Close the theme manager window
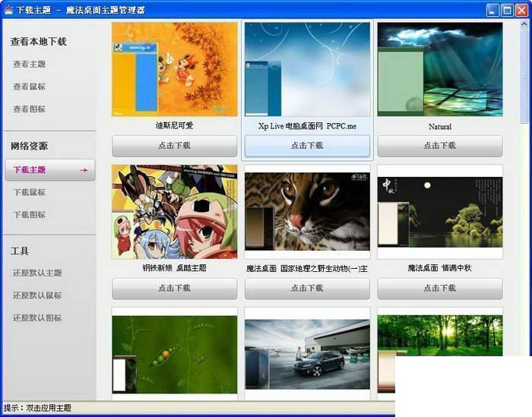The image size is (532, 417). [522, 10]
